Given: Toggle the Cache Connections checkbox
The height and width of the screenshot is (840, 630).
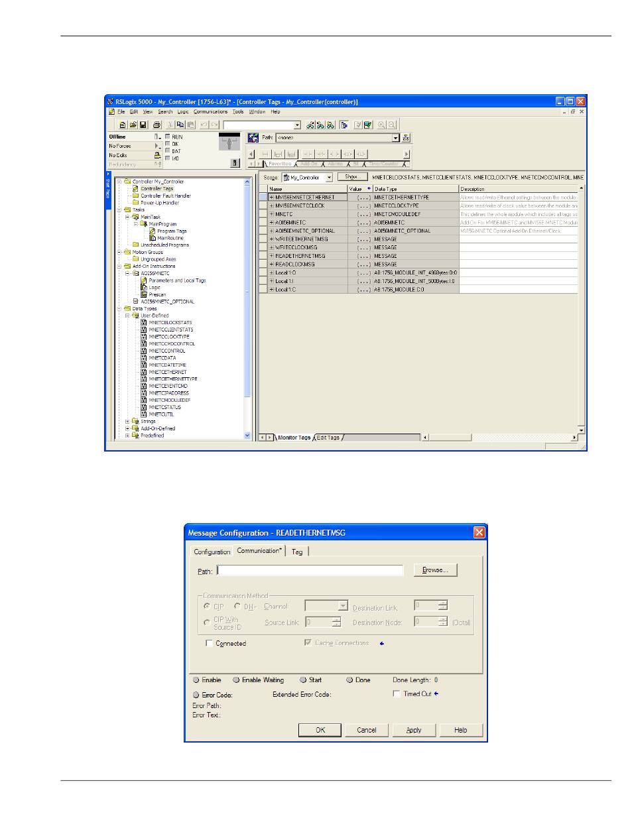Looking at the screenshot, I should (309, 643).
